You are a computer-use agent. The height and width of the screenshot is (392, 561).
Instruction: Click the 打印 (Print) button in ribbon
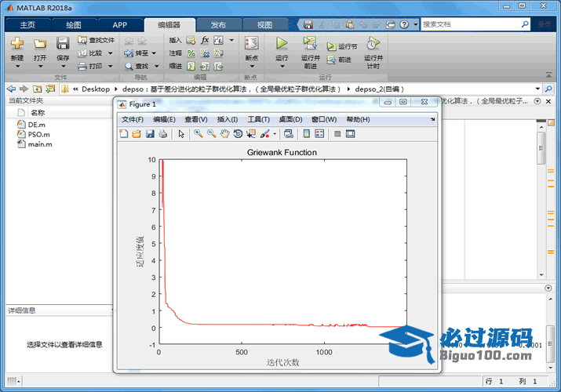tap(91, 66)
